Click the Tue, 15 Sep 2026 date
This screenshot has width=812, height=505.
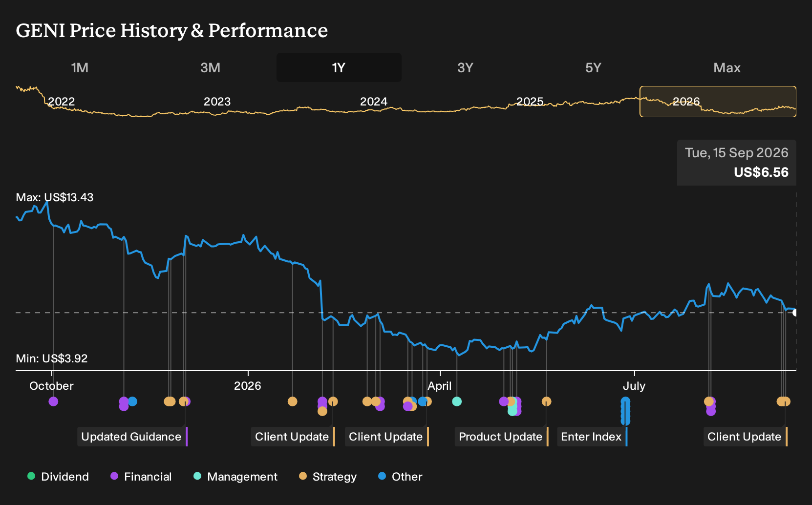click(x=737, y=153)
